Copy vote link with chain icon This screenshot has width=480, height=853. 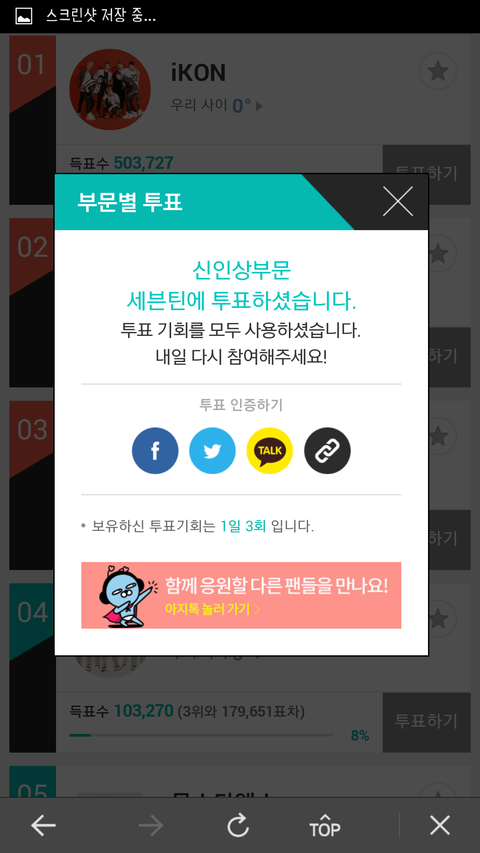click(327, 450)
